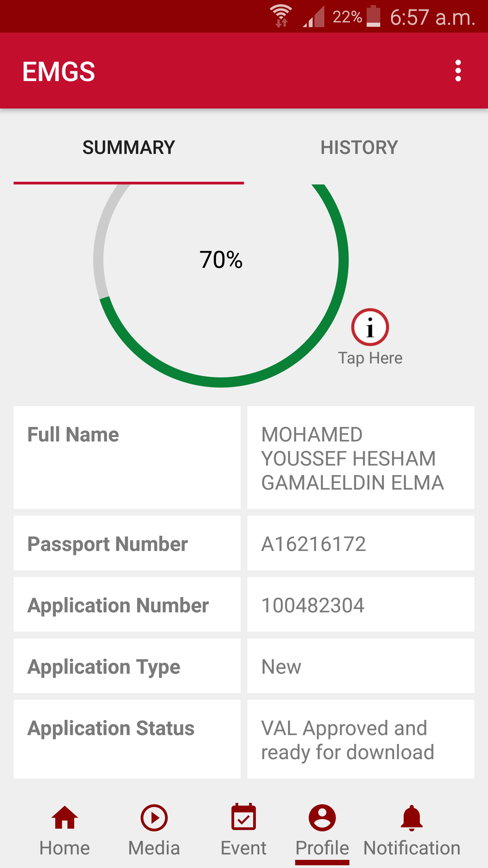This screenshot has height=868, width=488.
Task: Tap the battery status indicator
Action: 373,16
